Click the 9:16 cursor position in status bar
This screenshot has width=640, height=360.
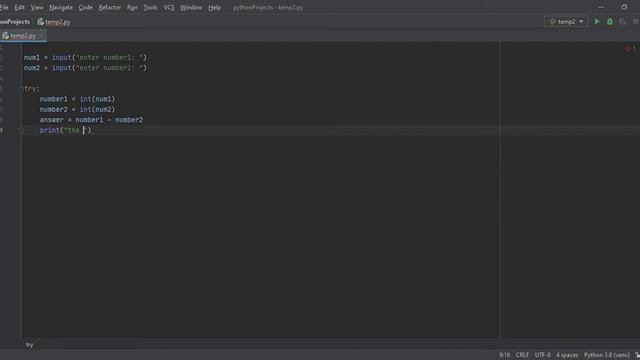[x=504, y=355]
